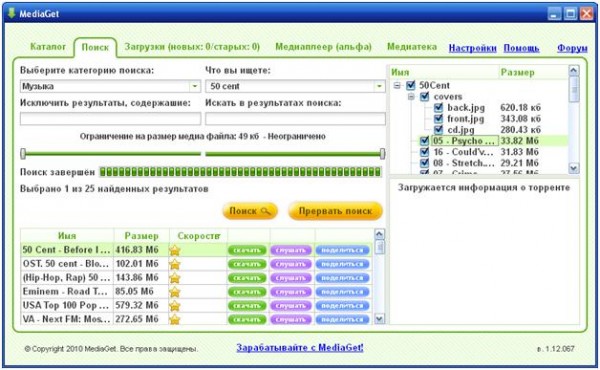
Task: Share the 50 Cent - Before I result
Action: point(342,250)
